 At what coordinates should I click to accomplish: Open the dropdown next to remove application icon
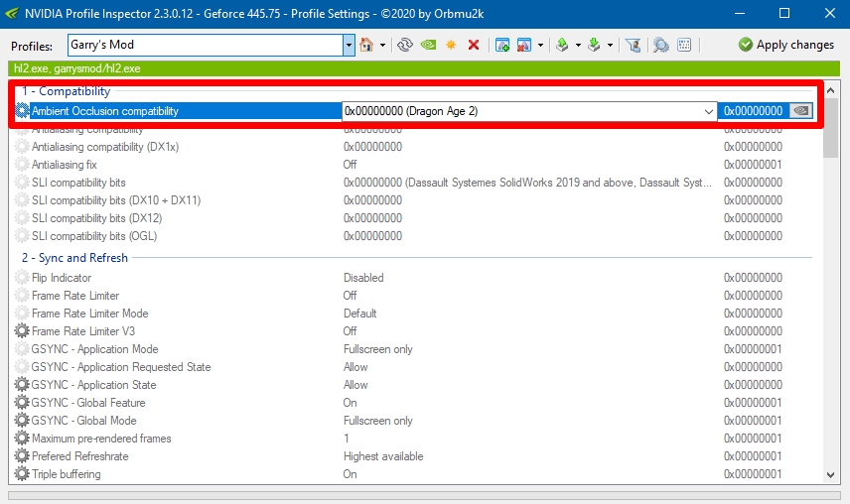pyautogui.click(x=540, y=45)
